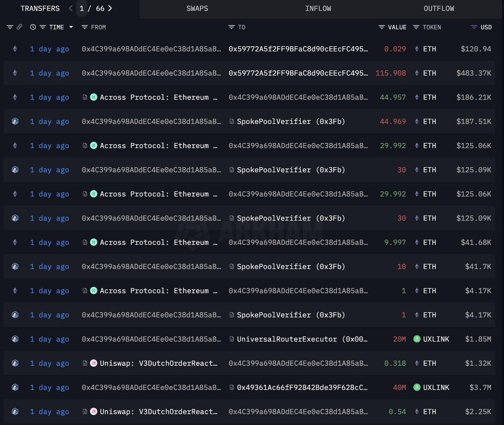Image resolution: width=504 pixels, height=425 pixels.
Task: Click the chain filter icon at far left header
Action: [10, 27]
